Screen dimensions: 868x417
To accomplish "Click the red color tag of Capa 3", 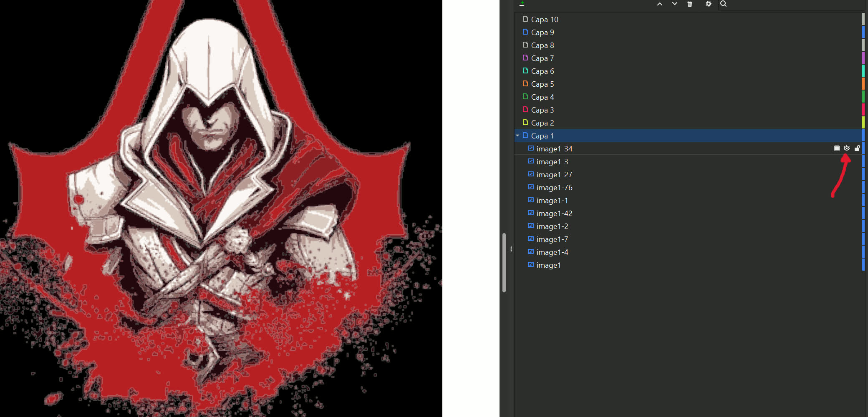I will pyautogui.click(x=863, y=110).
